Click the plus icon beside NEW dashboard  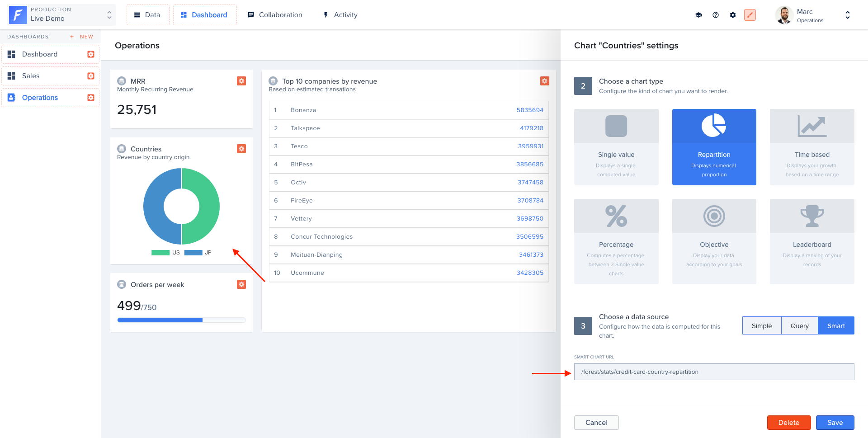click(x=72, y=37)
